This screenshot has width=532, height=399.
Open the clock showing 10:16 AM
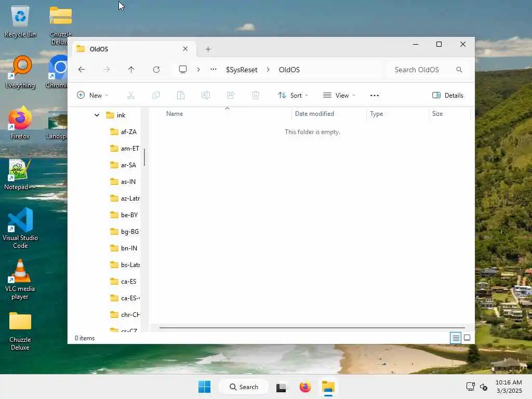coord(509,387)
